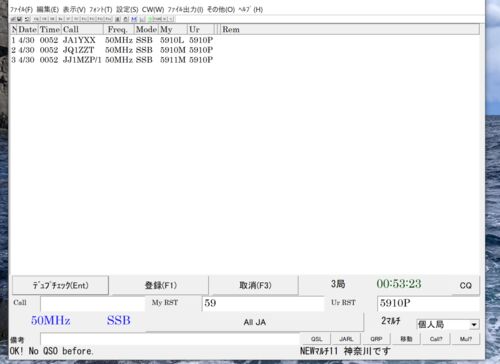Viewport: 500px width, 364px height.
Task: Click the 50MHz band selector
Action: (51, 320)
